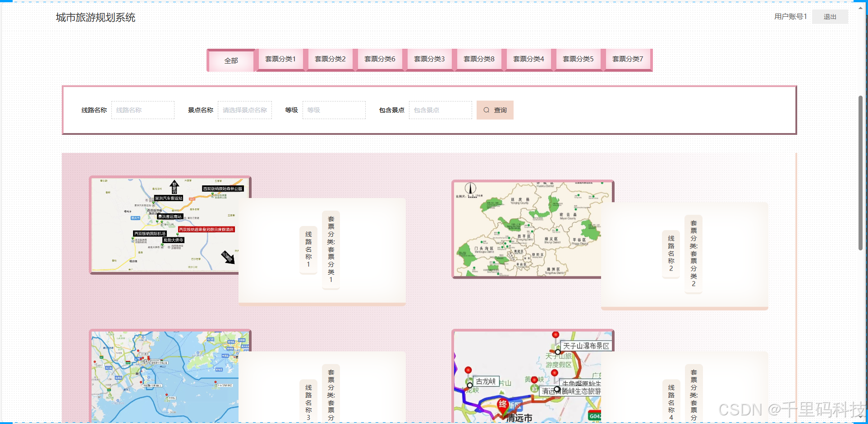Click the 线路名称1 label on the first card
The width and height of the screenshot is (868, 424).
(308, 249)
